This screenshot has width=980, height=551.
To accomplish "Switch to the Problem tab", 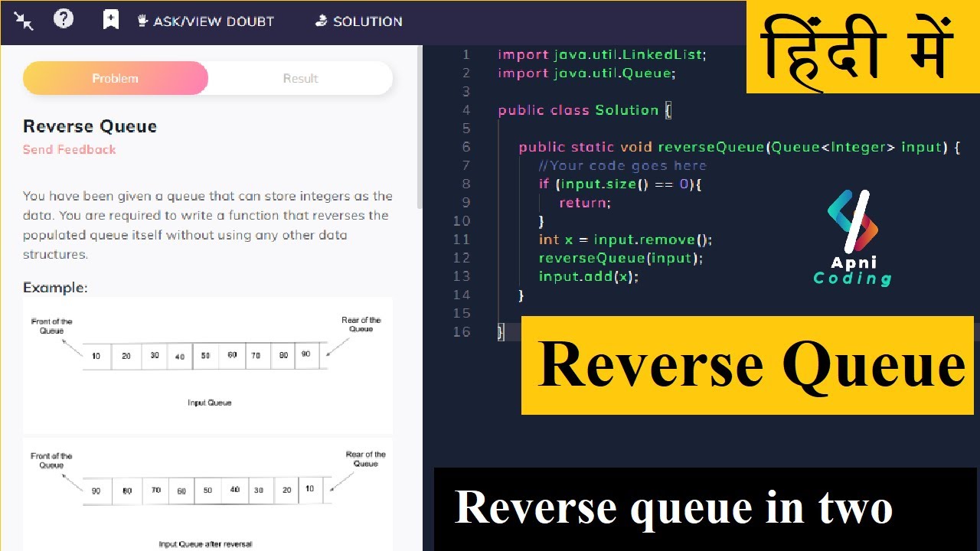I will click(x=116, y=78).
